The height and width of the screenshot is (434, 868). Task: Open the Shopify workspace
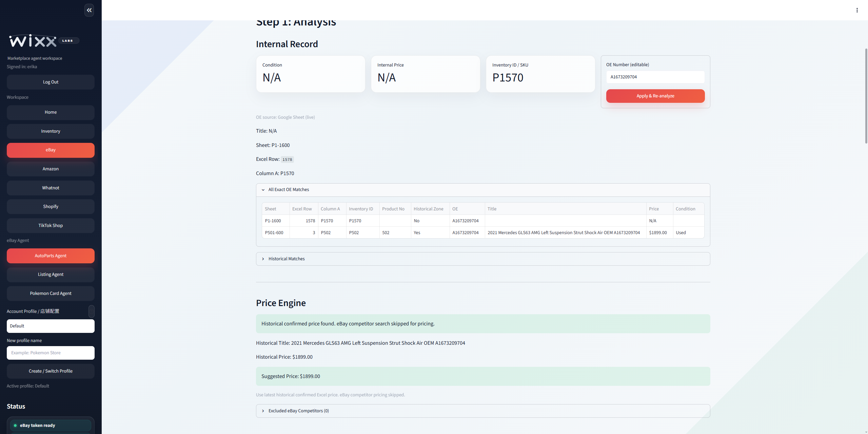[51, 207]
